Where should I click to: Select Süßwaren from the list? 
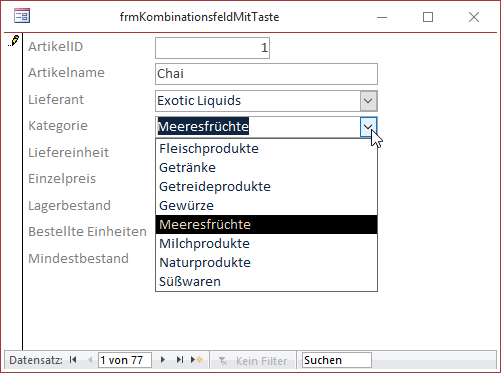[266, 281]
